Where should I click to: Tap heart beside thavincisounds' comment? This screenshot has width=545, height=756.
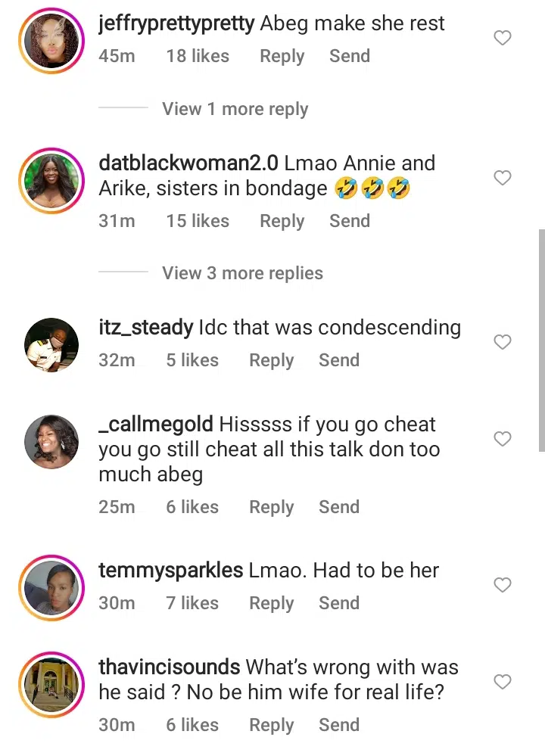click(x=503, y=683)
